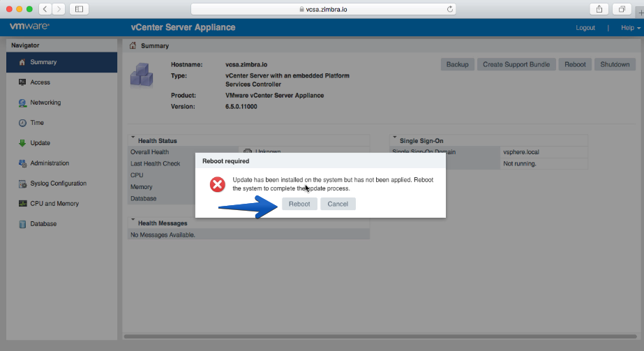This screenshot has height=351, width=644.
Task: Toggle the Safari sidebar button
Action: (79, 9)
